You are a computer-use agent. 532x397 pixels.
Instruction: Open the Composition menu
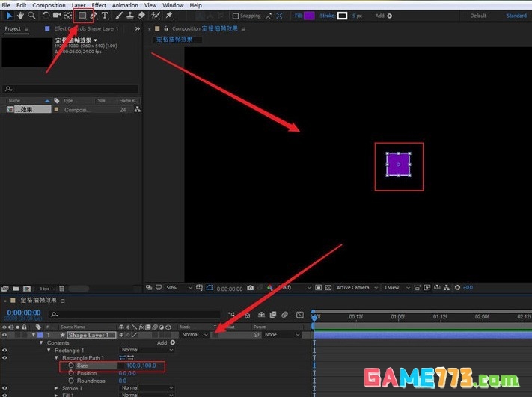pyautogui.click(x=49, y=5)
